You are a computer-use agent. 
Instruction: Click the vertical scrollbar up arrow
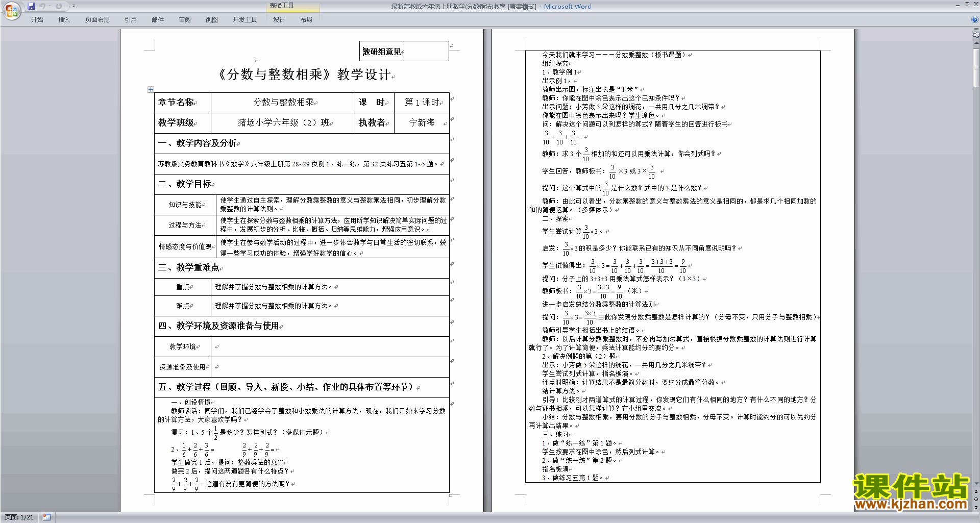coord(976,43)
